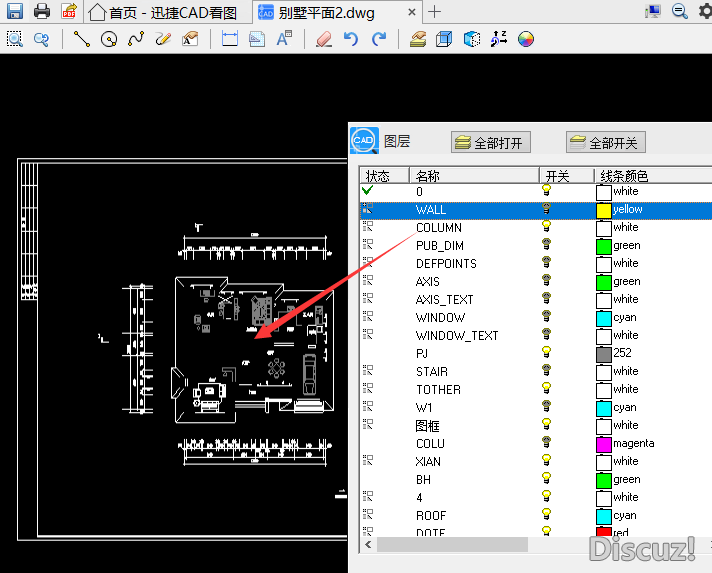Choose the Eraser tool
The image size is (712, 573).
[x=322, y=39]
